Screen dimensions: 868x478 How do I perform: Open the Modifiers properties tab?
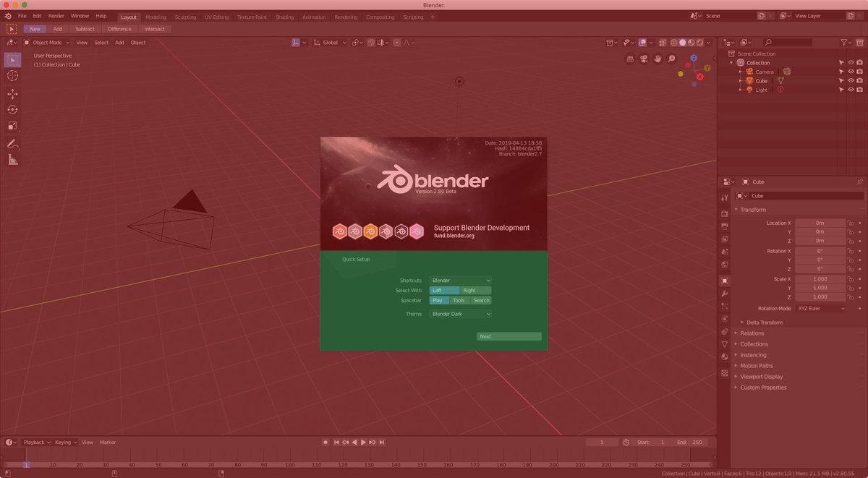[725, 294]
